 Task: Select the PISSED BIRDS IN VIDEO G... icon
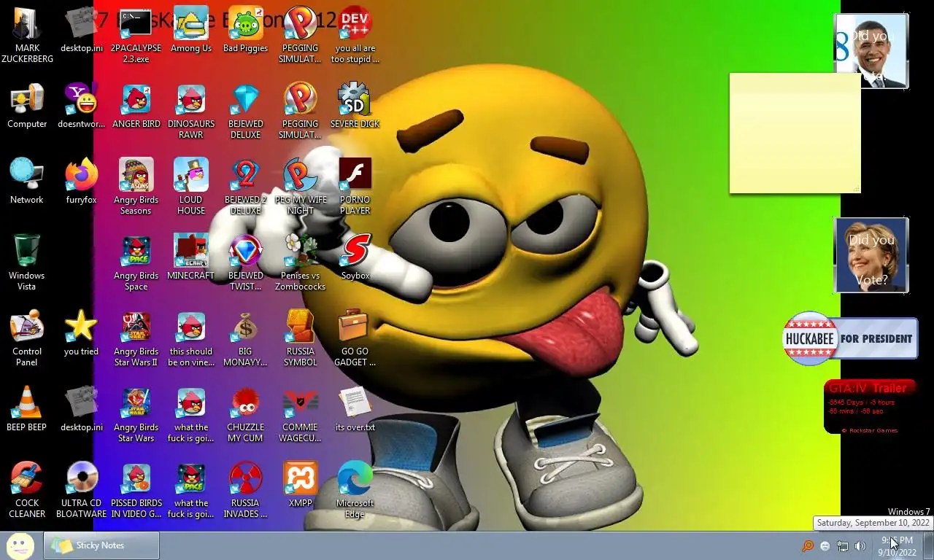(x=136, y=490)
